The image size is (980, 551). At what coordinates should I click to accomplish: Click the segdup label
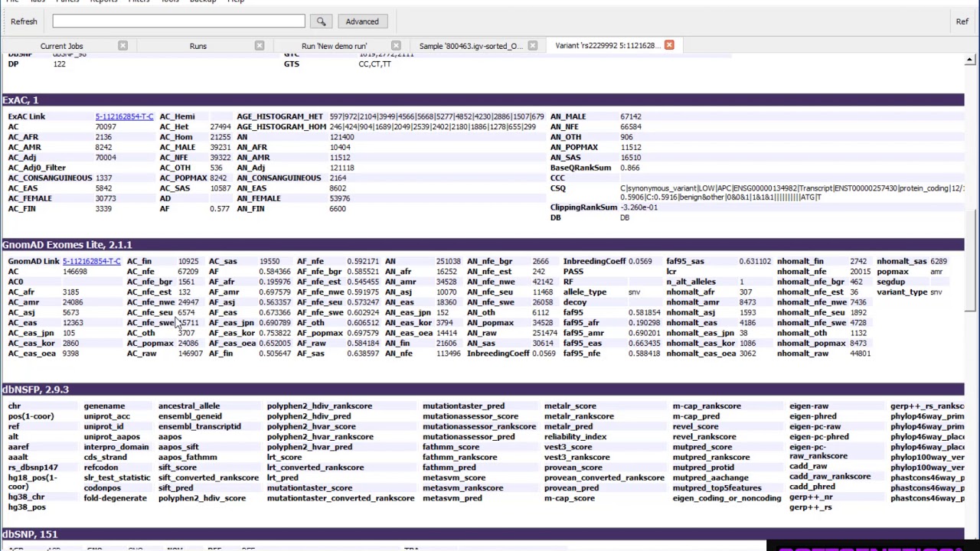point(890,282)
